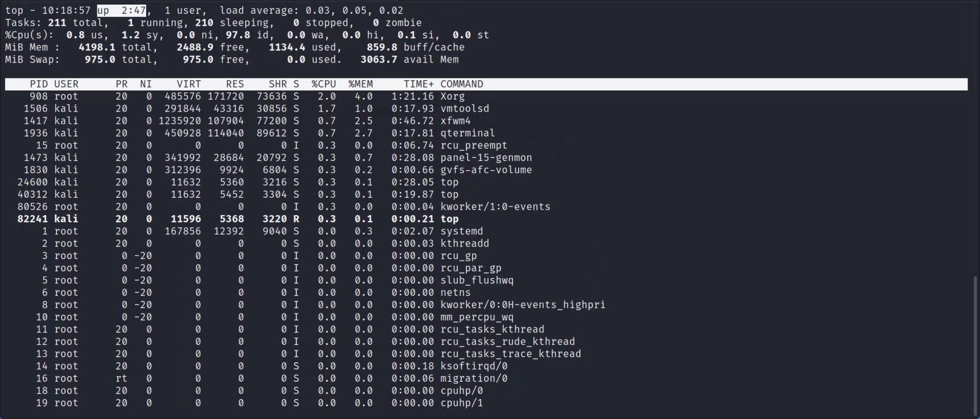
Task: Click the COMMAND column header
Action: pyautogui.click(x=461, y=84)
